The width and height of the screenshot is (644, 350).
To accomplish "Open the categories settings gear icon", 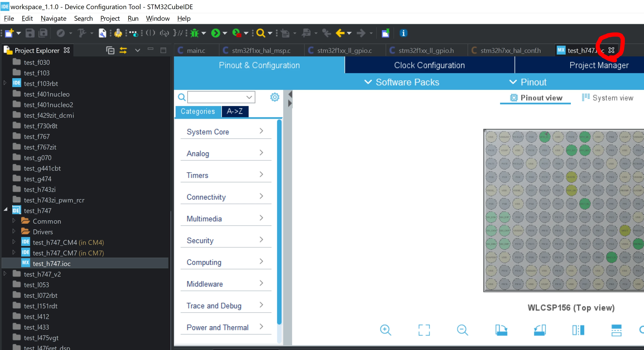I will click(275, 97).
